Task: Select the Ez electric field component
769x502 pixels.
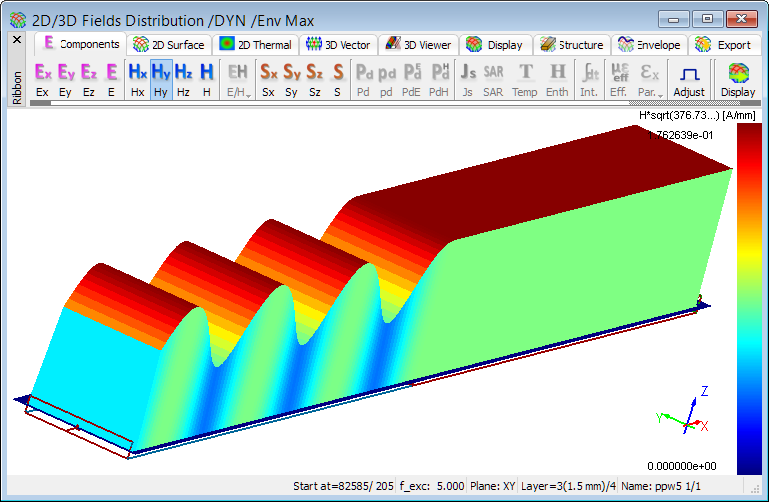Action: coord(89,79)
